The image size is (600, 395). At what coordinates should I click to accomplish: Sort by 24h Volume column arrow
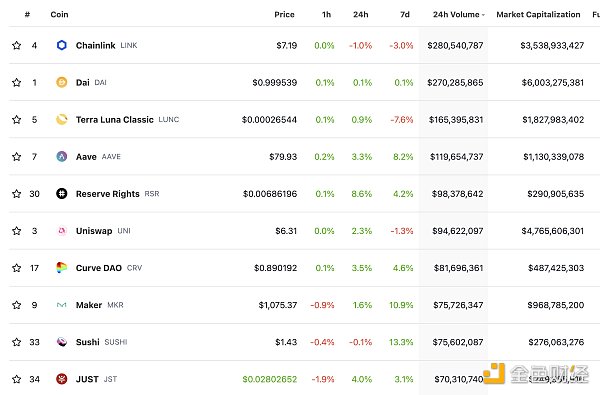483,15
